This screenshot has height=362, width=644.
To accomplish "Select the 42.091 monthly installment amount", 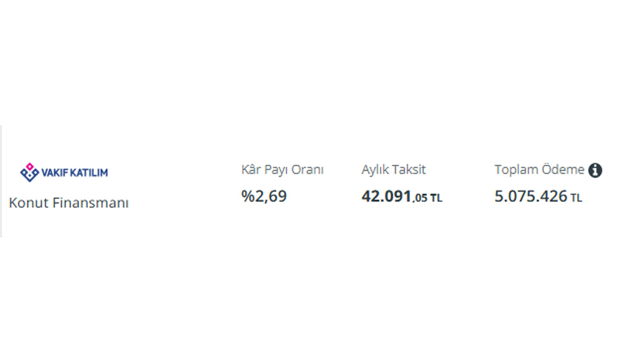I will (x=386, y=197).
